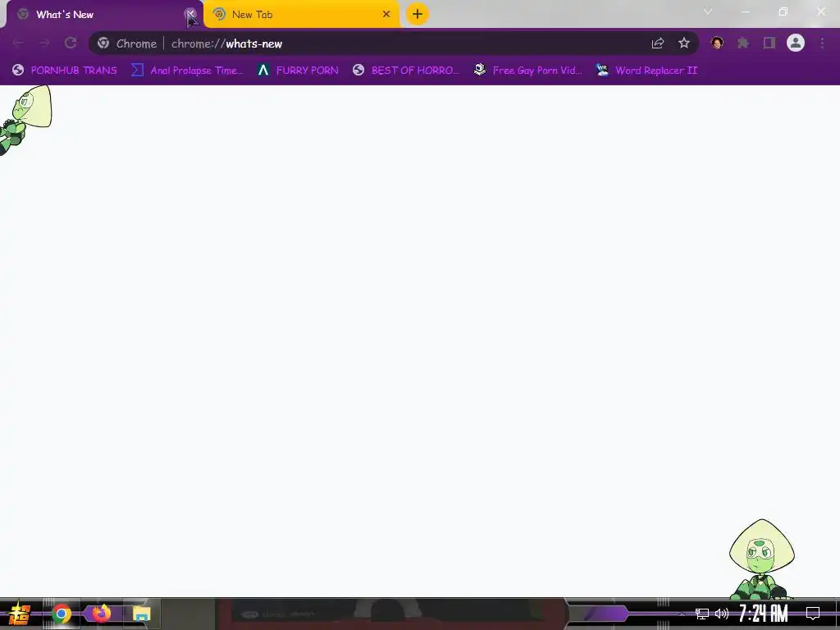The width and height of the screenshot is (840, 630).
Task: Open the PORNHUB TRANS bookmark
Action: click(x=64, y=71)
